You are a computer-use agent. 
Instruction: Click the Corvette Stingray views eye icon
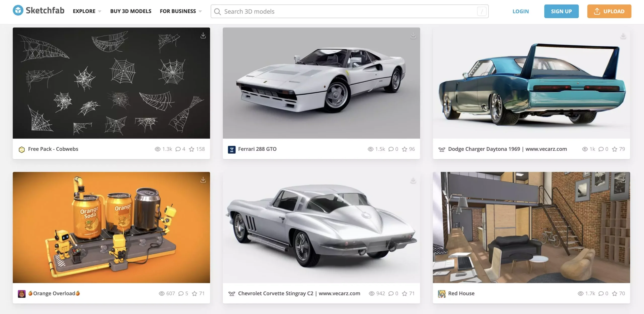pyautogui.click(x=372, y=294)
